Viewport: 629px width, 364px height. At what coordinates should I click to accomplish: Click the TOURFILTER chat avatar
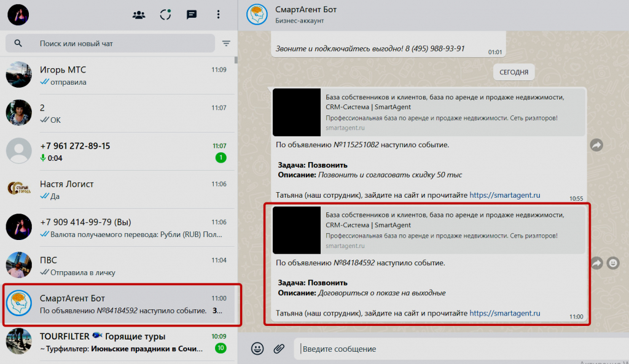(x=18, y=341)
